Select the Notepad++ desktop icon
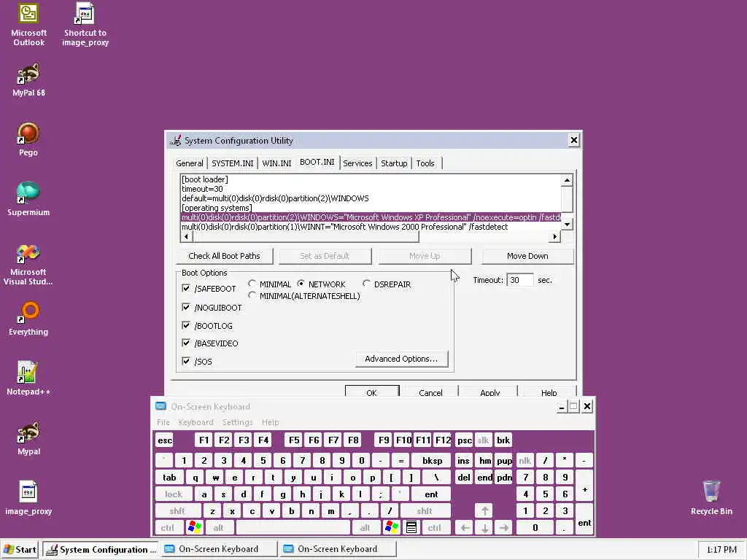 click(x=28, y=378)
